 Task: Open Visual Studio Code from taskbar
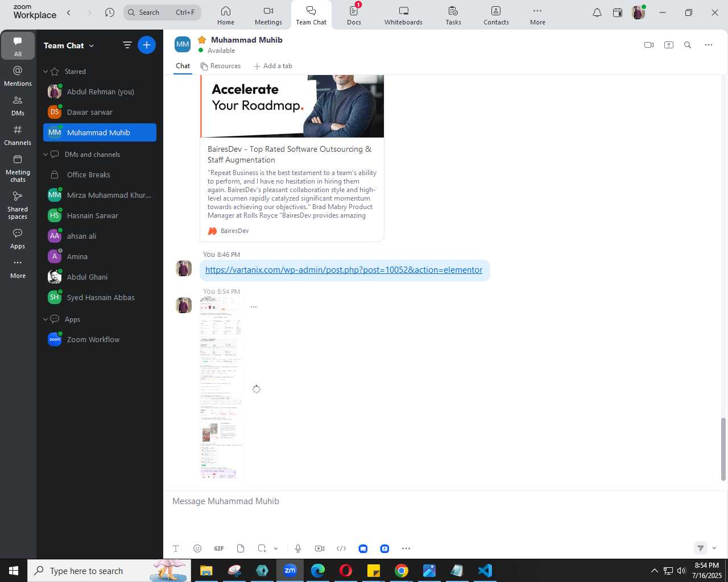click(x=485, y=571)
